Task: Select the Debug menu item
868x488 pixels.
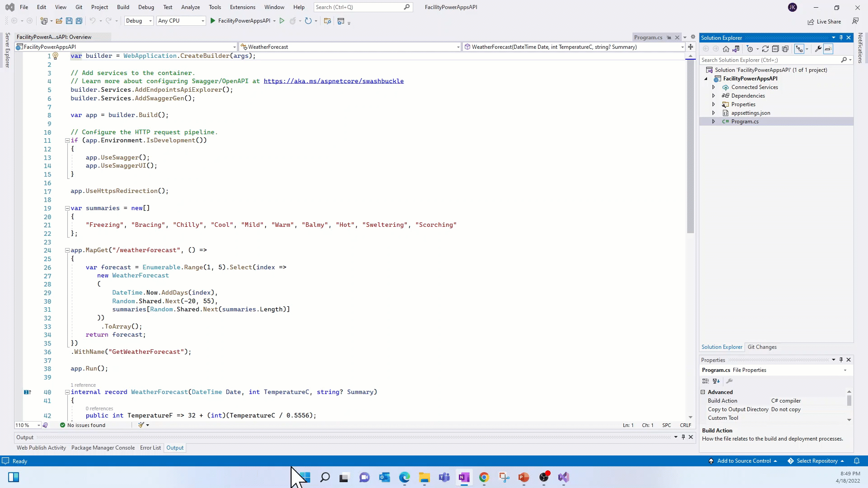Action: 146,7
